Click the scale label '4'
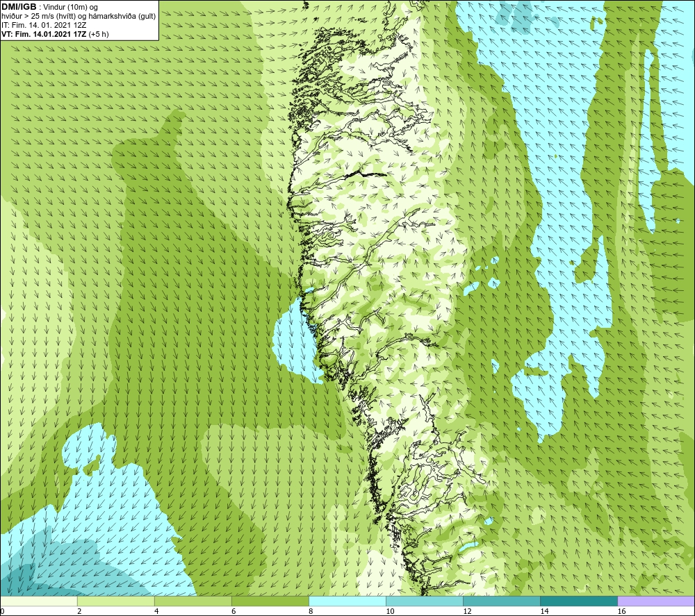The width and height of the screenshot is (695, 616). 156,611
